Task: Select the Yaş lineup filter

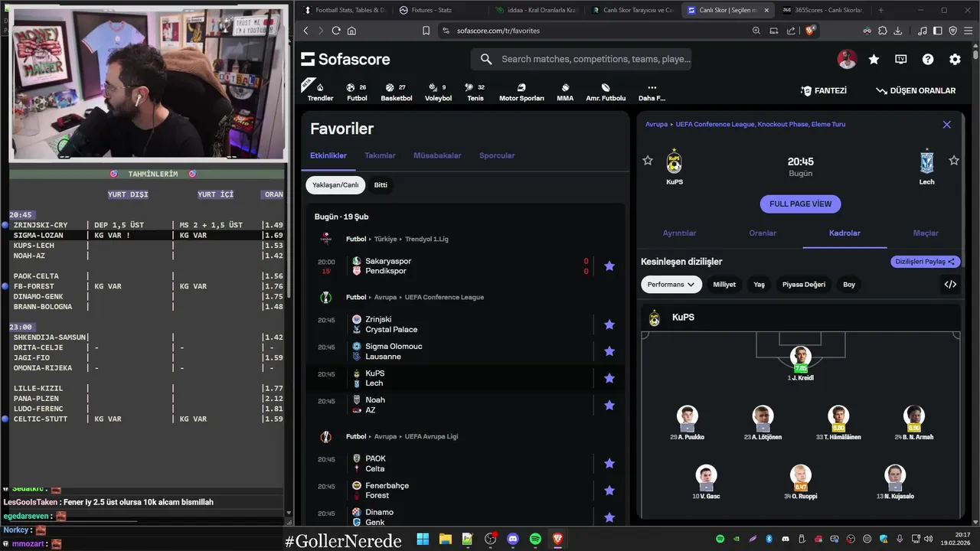Action: point(759,285)
